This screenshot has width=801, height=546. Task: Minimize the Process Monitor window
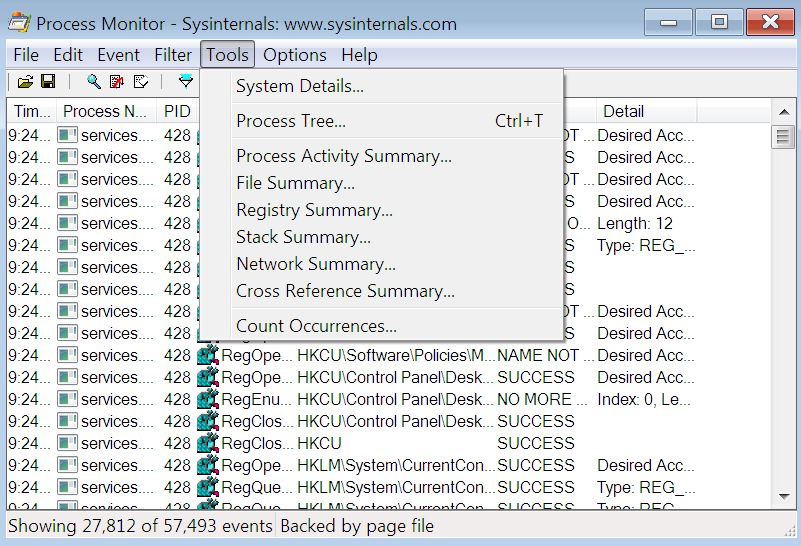(668, 22)
